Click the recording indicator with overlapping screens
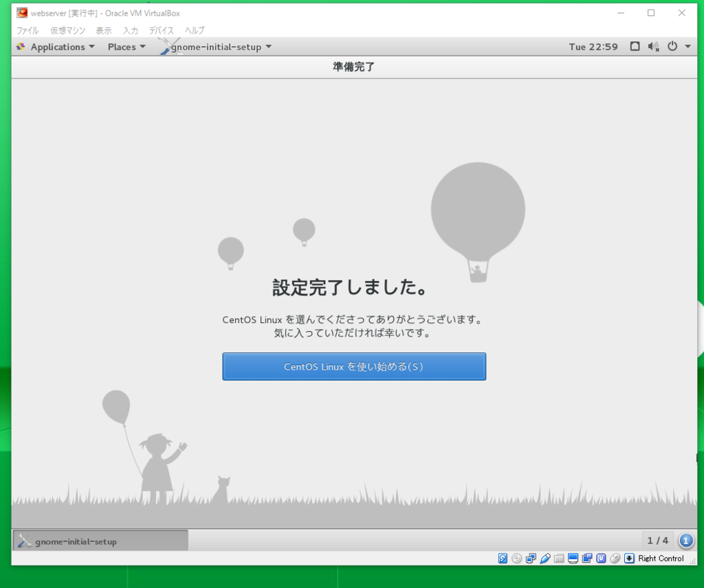Screen dimensions: 704x588 (x=587, y=558)
